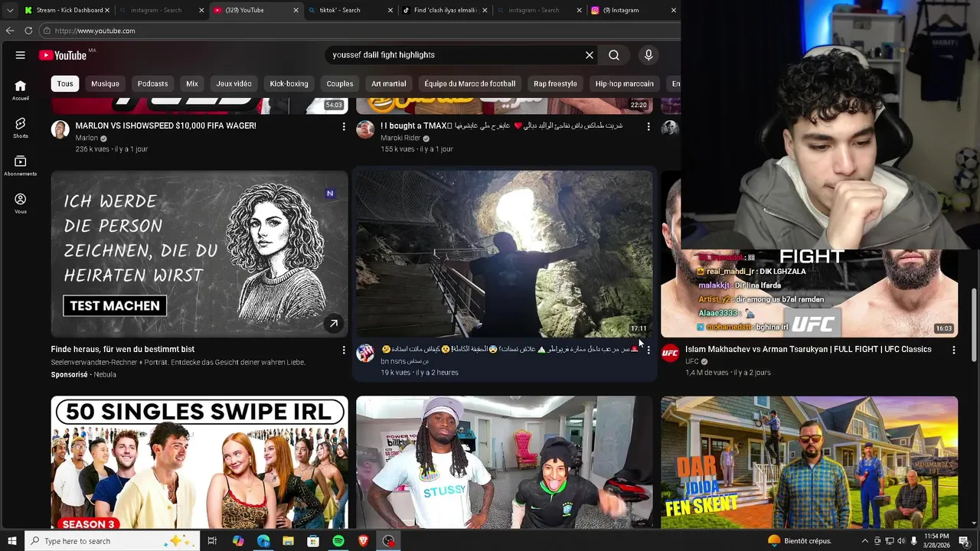Click Maroki Rider channel avatar
This screenshot has width=980, height=551.
tap(365, 129)
